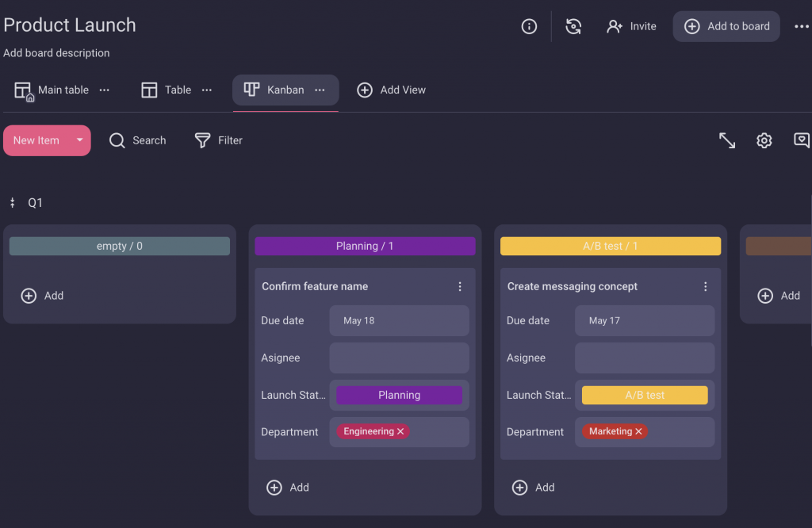This screenshot has width=812, height=528.
Task: Click the Add to board button
Action: click(726, 26)
